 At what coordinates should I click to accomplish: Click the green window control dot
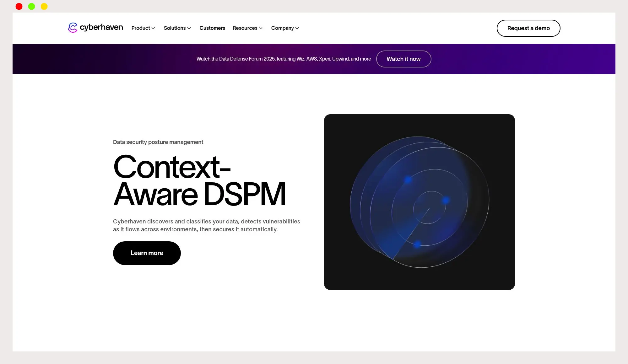32,7
